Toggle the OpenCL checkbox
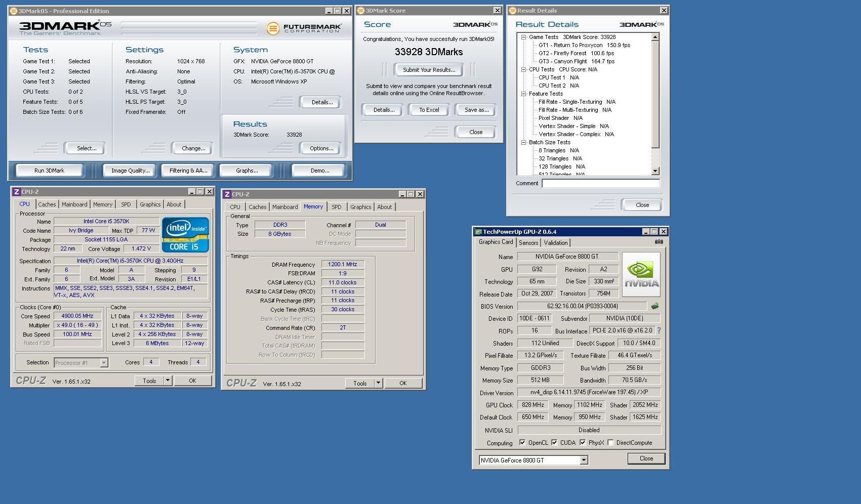861x504 pixels. click(x=522, y=443)
